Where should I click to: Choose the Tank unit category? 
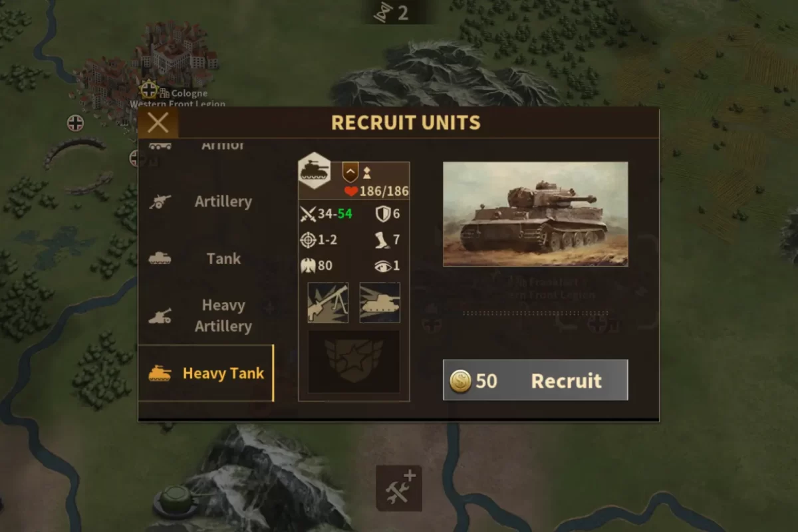[x=206, y=259]
